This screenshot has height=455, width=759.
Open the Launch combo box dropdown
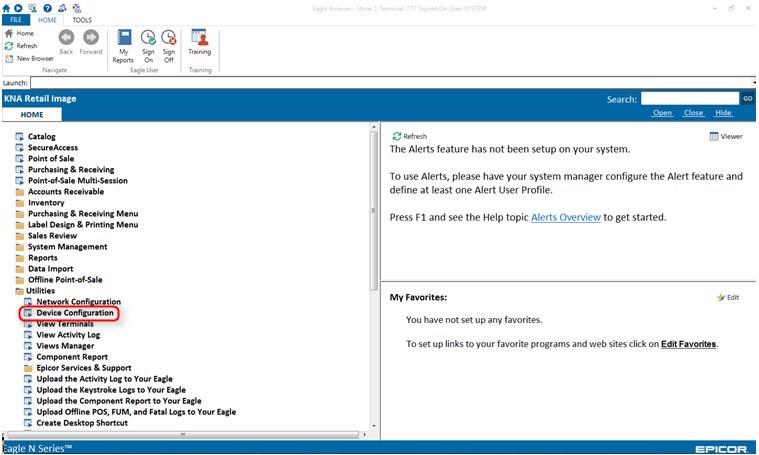[x=752, y=83]
